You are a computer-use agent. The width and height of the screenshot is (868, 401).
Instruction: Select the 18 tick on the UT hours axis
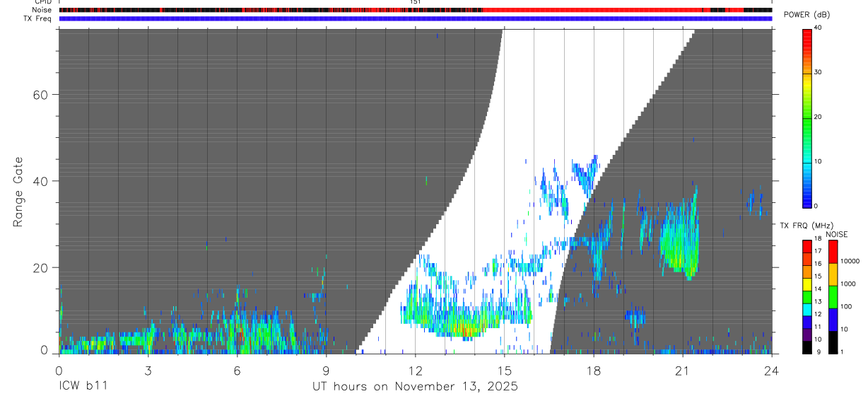click(594, 370)
